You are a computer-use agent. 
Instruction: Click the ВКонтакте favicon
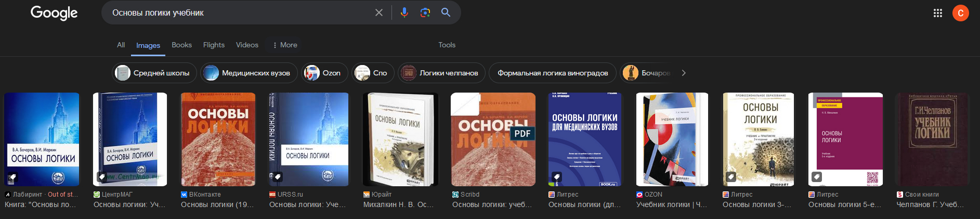[184, 195]
